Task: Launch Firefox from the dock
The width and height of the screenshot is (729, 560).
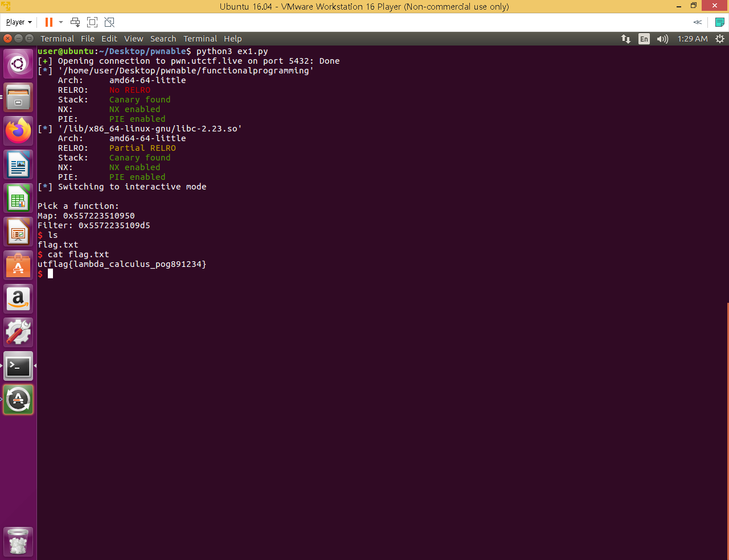Action: [x=18, y=131]
